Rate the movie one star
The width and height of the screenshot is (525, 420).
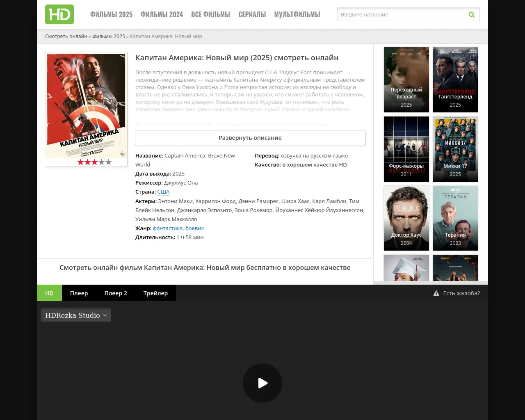coord(80,162)
